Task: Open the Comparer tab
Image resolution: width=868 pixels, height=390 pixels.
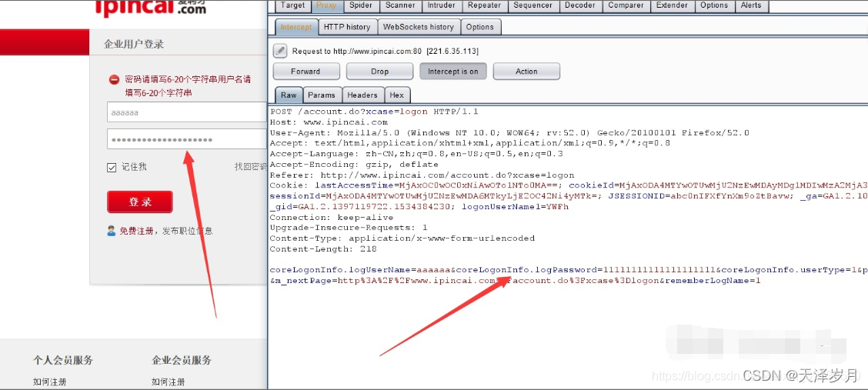Action: (x=626, y=5)
